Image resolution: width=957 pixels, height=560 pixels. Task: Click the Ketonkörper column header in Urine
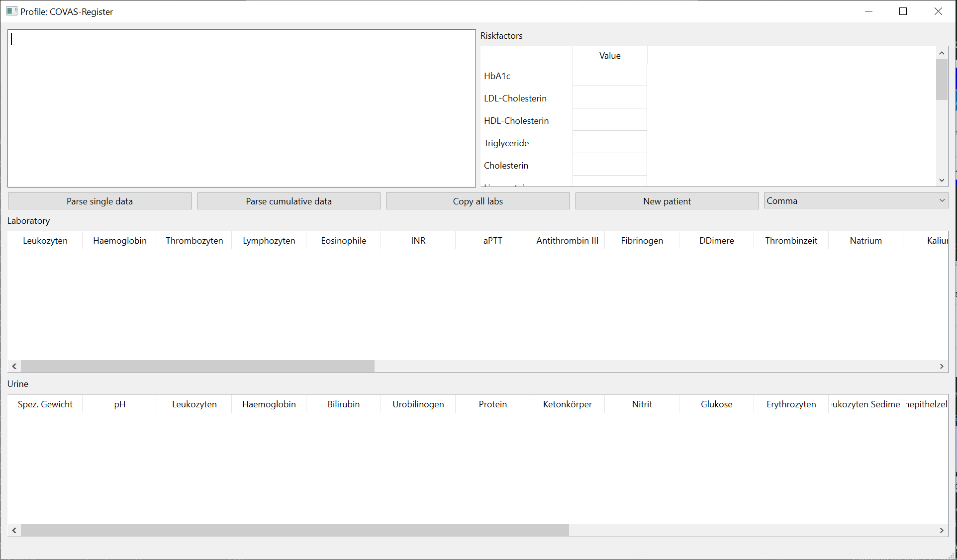click(x=567, y=404)
